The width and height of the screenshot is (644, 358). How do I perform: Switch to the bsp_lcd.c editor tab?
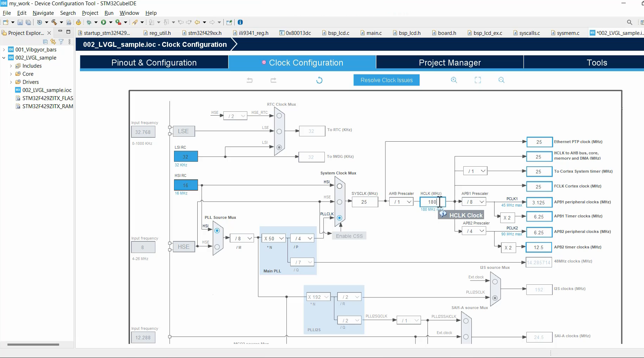coord(336,33)
